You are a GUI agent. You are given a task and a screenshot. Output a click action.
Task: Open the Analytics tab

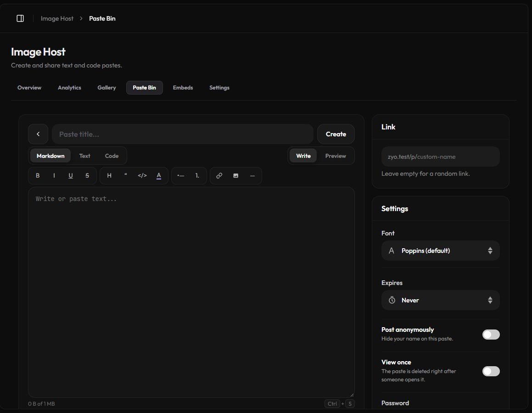pos(69,88)
